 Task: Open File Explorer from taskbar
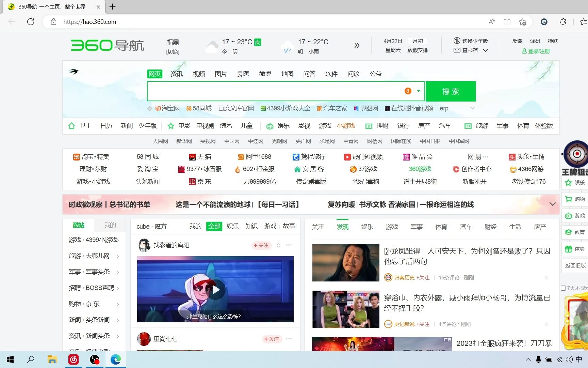point(52,359)
